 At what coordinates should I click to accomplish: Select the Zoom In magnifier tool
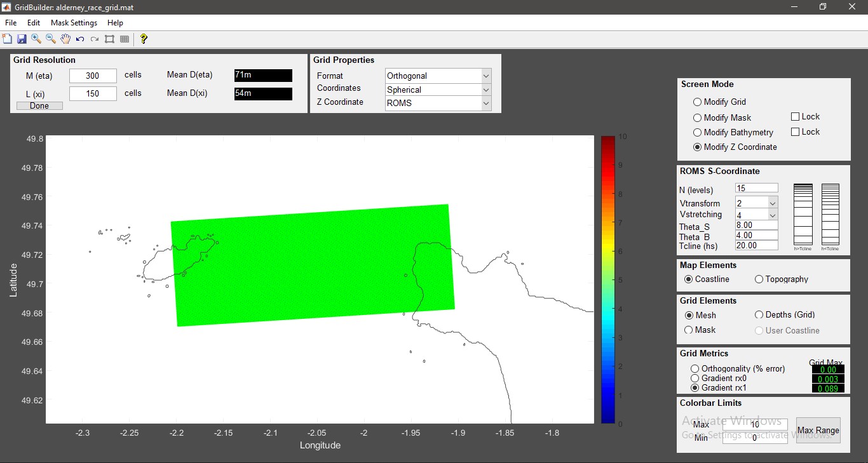click(36, 39)
